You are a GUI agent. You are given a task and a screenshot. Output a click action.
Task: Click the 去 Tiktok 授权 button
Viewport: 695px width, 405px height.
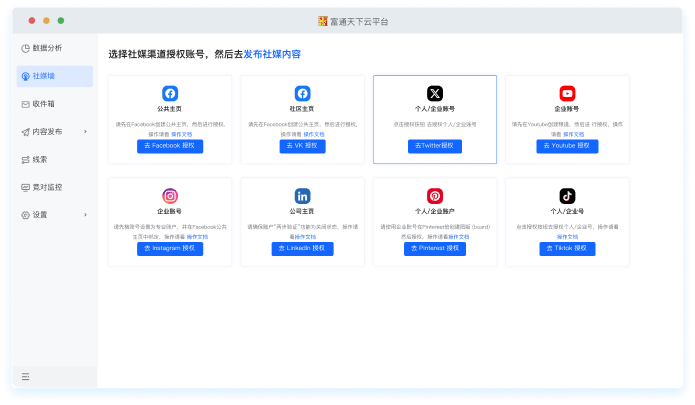click(567, 248)
